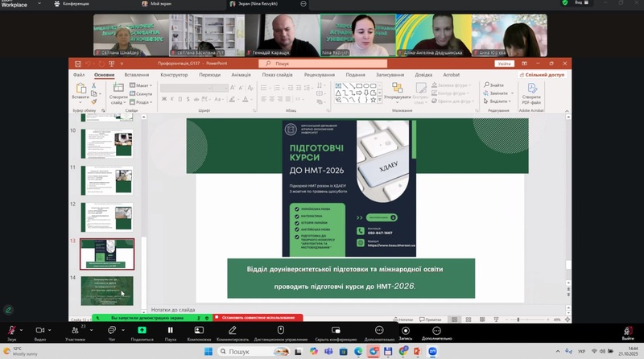Screen dimensions: 644x359
Task: Open the Участники participants panel
Action: click(75, 331)
